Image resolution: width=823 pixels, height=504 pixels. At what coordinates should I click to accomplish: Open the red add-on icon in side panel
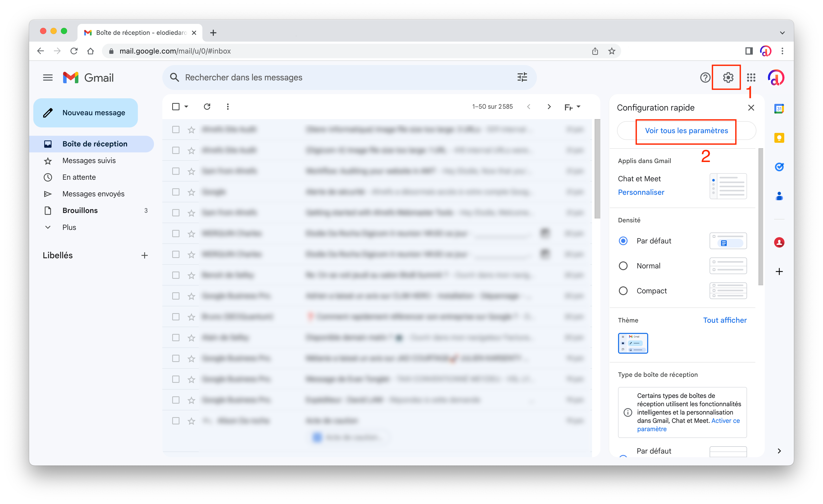coord(779,242)
